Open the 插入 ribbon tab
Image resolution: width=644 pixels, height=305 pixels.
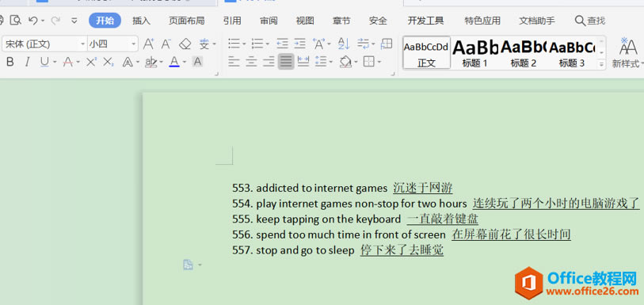[141, 21]
